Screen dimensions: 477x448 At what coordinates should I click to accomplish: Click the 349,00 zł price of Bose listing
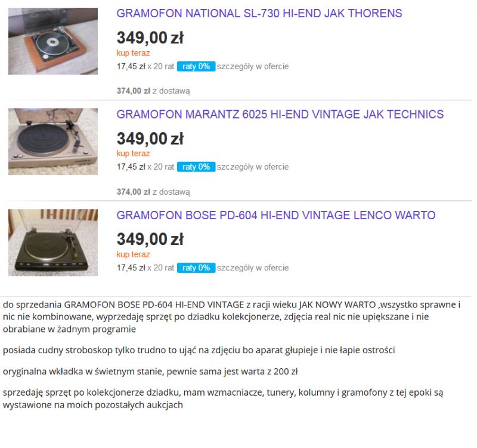[x=150, y=239]
